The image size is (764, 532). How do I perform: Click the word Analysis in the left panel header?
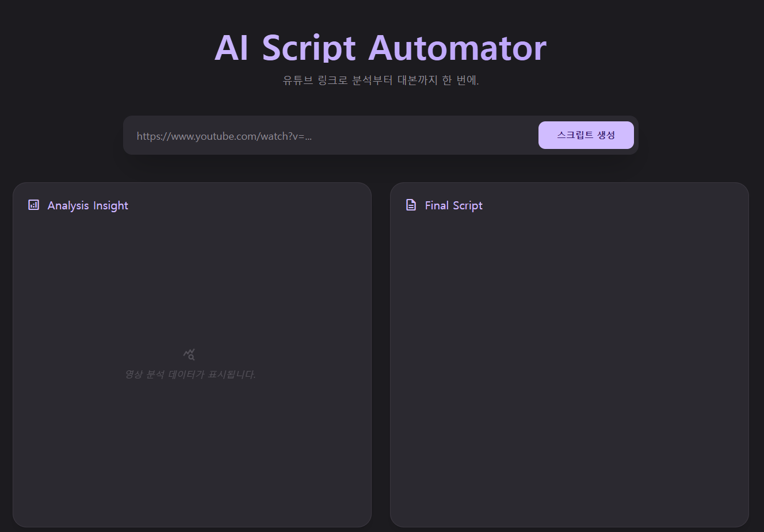(x=68, y=205)
